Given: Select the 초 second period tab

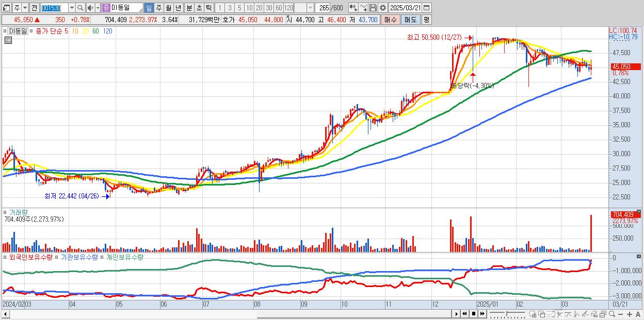Looking at the screenshot, I should (x=199, y=8).
